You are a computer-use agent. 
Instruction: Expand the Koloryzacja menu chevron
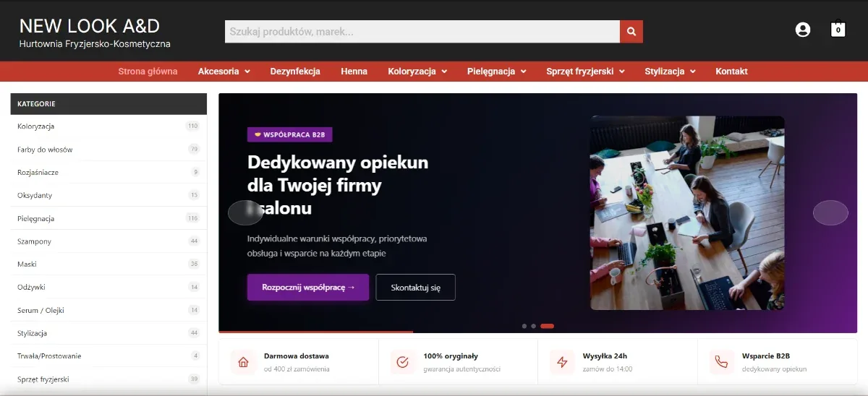[444, 72]
